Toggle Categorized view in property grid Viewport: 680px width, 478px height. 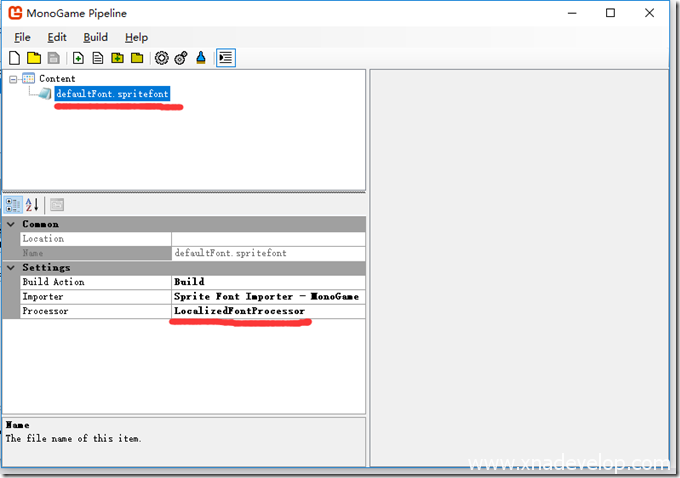pyautogui.click(x=14, y=205)
